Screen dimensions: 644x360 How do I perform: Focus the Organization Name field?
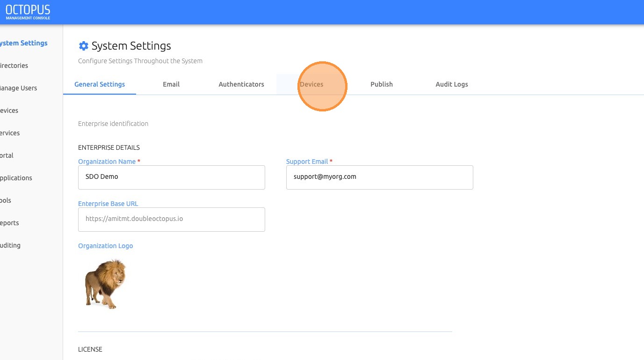coord(172,177)
